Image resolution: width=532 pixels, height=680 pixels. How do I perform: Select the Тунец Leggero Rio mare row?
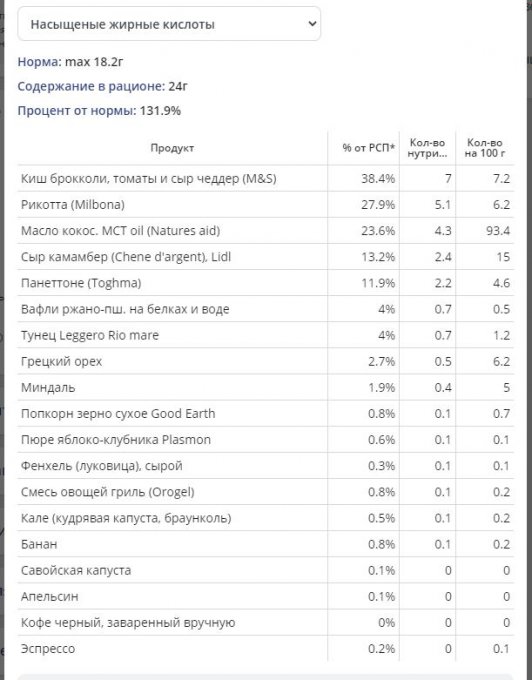266,335
